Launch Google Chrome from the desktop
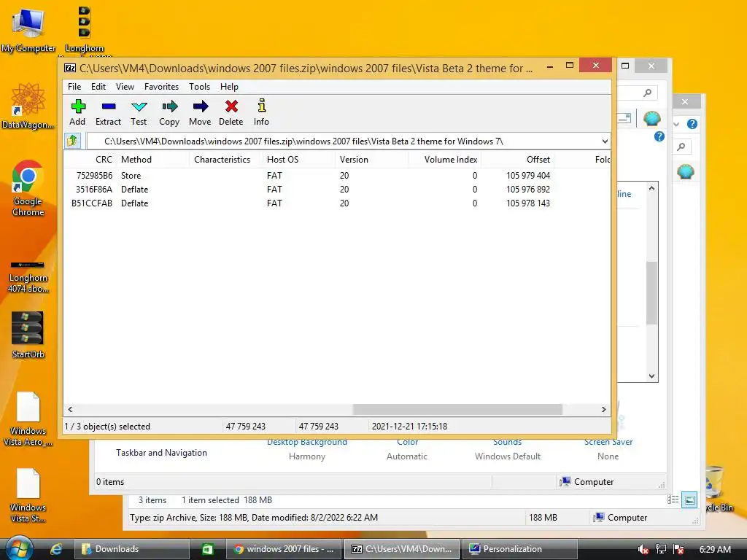Image resolution: width=747 pixels, height=560 pixels. coord(28,188)
